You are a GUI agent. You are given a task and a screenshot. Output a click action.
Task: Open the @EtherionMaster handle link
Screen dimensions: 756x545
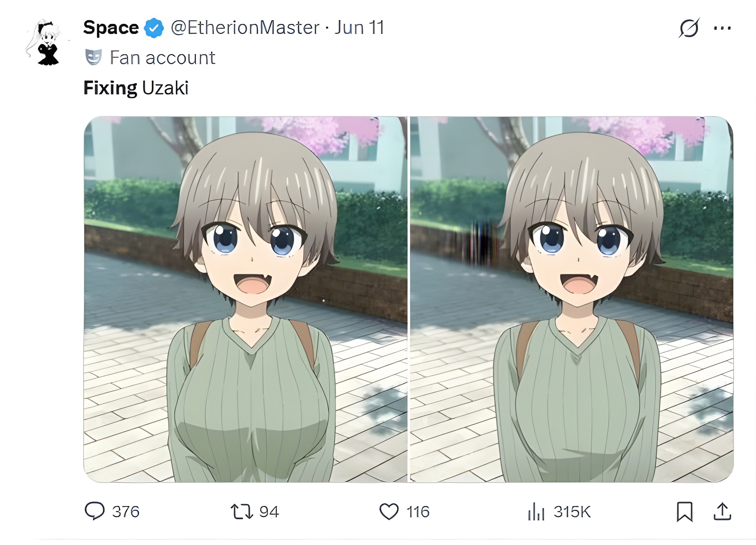[x=245, y=28]
